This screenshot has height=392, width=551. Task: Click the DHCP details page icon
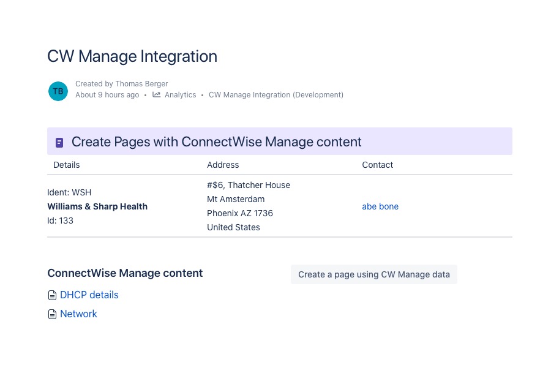point(52,295)
